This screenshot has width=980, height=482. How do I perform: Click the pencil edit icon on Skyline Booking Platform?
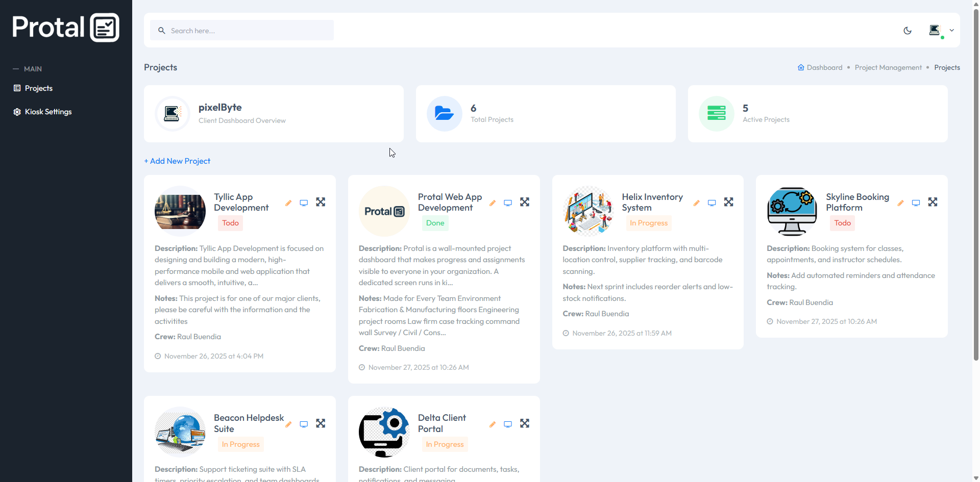900,202
